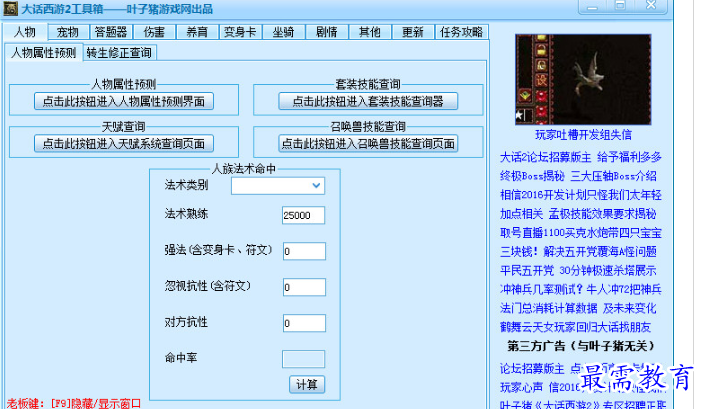
Task: Click 点击此按钮进入召唤兽技能查询页面 button
Action: point(368,144)
